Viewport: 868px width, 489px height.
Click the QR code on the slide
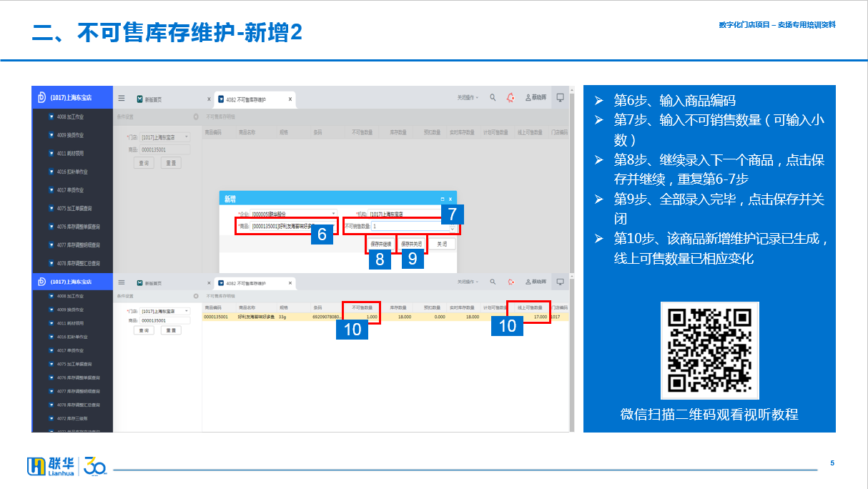[x=709, y=351]
